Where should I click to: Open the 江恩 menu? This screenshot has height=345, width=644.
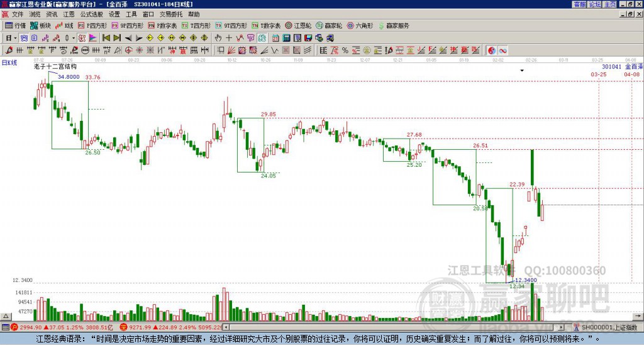pyautogui.click(x=69, y=14)
